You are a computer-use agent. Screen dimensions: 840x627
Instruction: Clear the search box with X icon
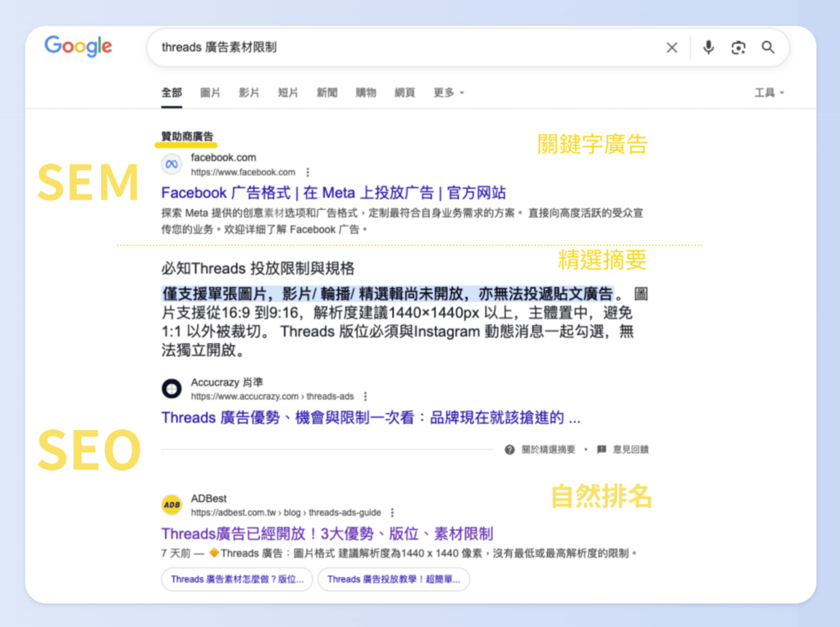tap(672, 48)
